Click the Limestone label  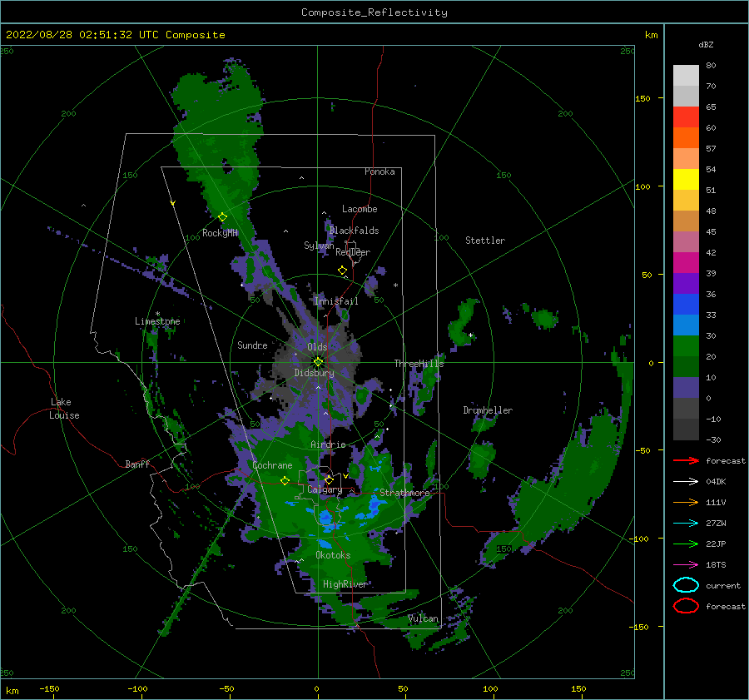pyautogui.click(x=157, y=321)
